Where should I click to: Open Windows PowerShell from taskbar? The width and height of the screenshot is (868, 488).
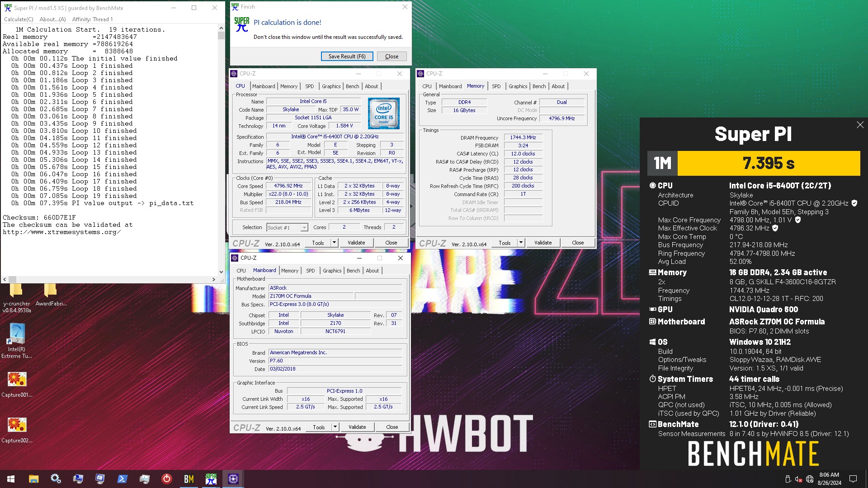coord(122,479)
